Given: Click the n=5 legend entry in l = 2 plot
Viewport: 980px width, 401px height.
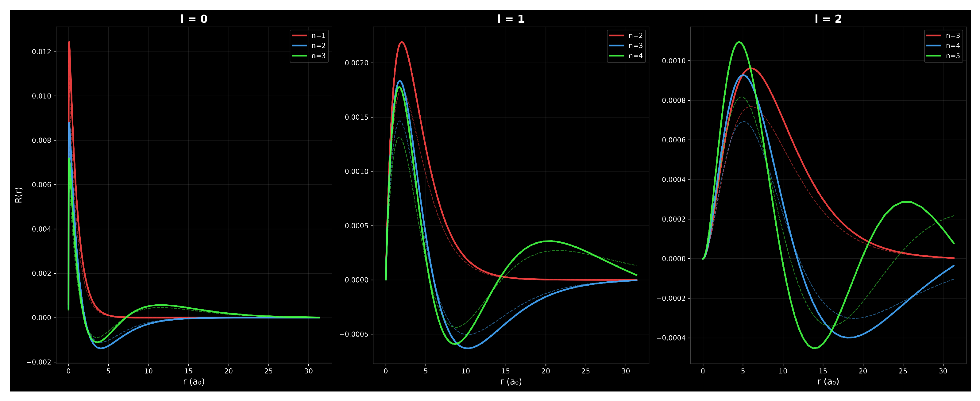Looking at the screenshot, I should click(x=943, y=56).
